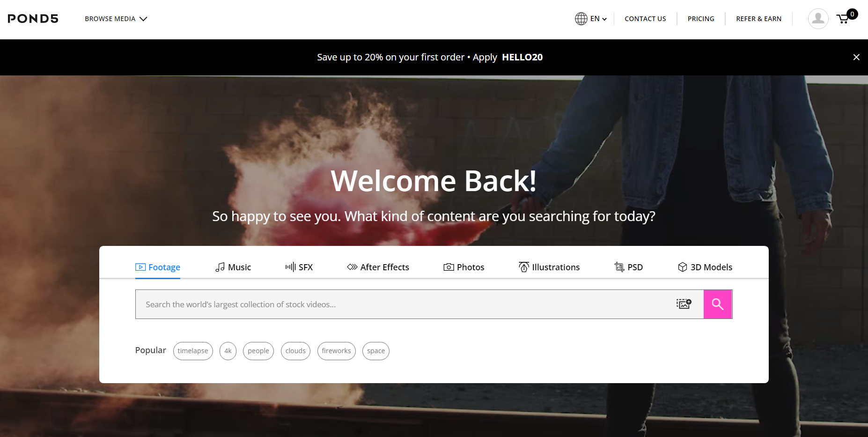868x437 pixels.
Task: Go to the Pricing page
Action: pos(701,19)
